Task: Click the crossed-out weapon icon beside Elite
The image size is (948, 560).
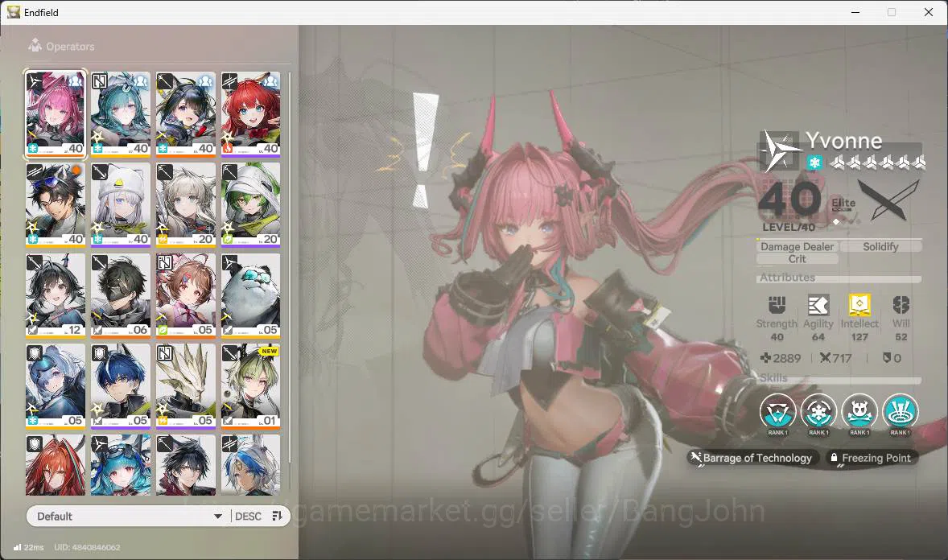Action: (887, 200)
